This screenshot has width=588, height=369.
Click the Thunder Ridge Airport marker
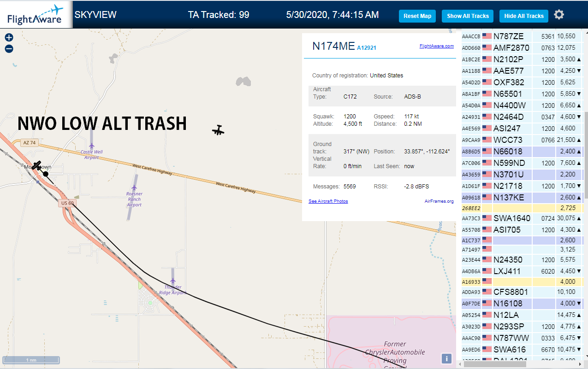[173, 281]
